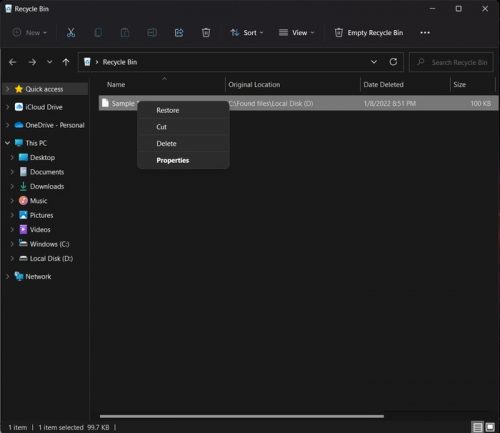Open the See more ellipsis menu
Viewport: 500px width, 433px height.
[425, 33]
